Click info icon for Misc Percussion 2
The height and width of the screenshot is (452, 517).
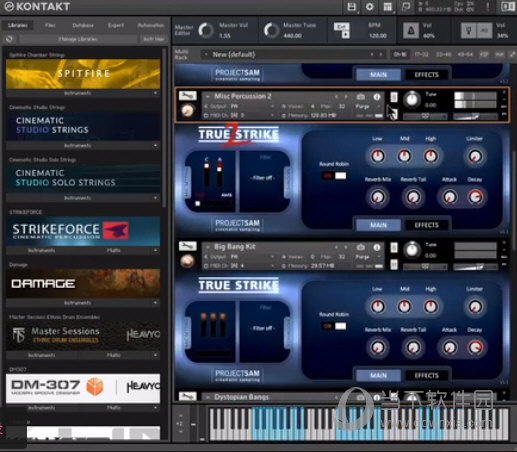click(377, 97)
